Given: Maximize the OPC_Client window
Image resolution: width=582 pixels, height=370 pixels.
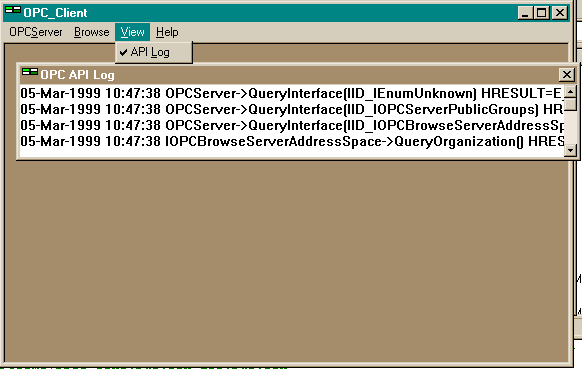Looking at the screenshot, I should [x=541, y=13].
